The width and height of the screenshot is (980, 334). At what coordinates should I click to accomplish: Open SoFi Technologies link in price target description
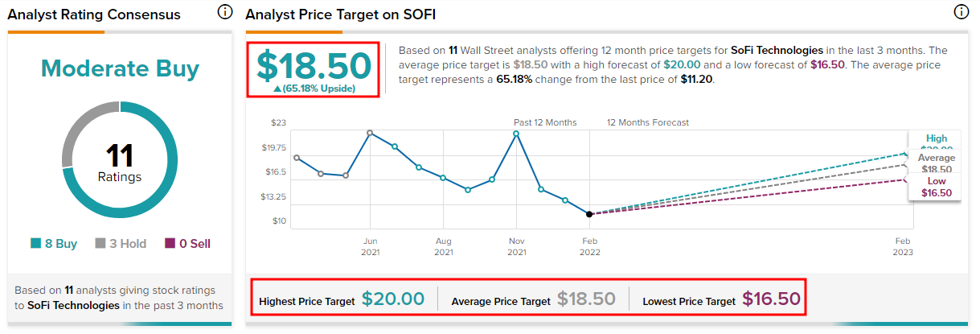(x=777, y=50)
